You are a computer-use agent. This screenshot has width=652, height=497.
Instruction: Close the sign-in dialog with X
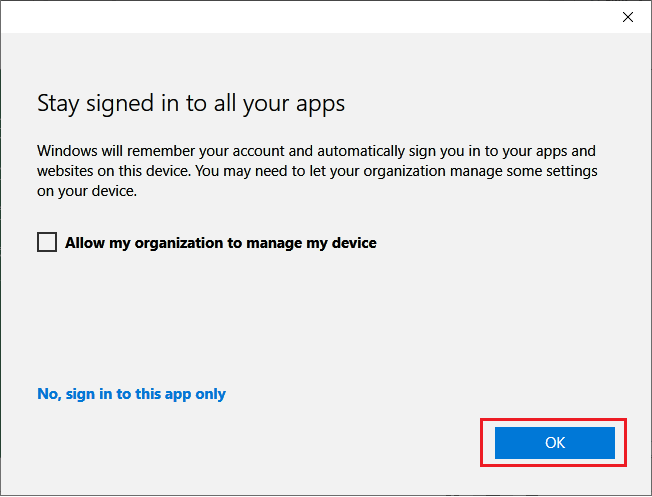(627, 17)
